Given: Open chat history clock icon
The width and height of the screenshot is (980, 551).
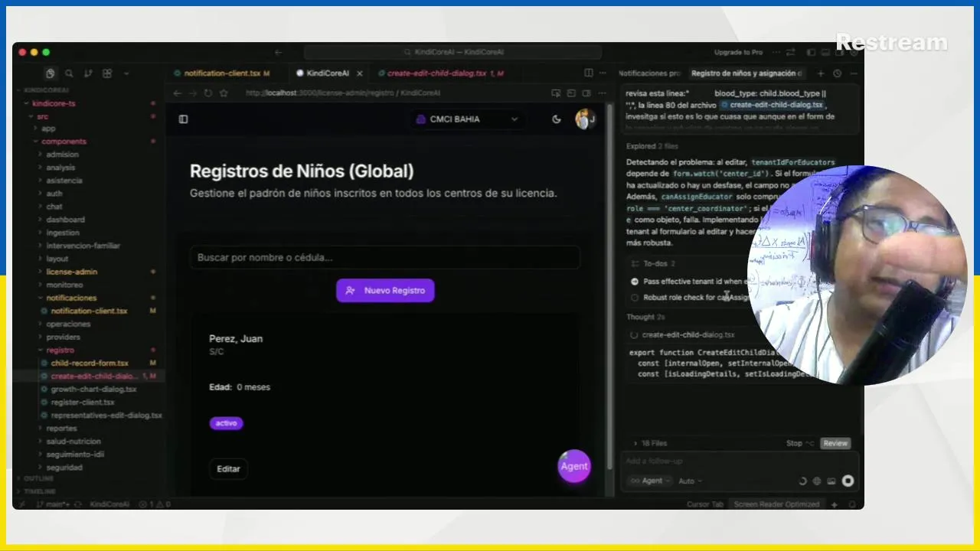Looking at the screenshot, I should point(837,73).
